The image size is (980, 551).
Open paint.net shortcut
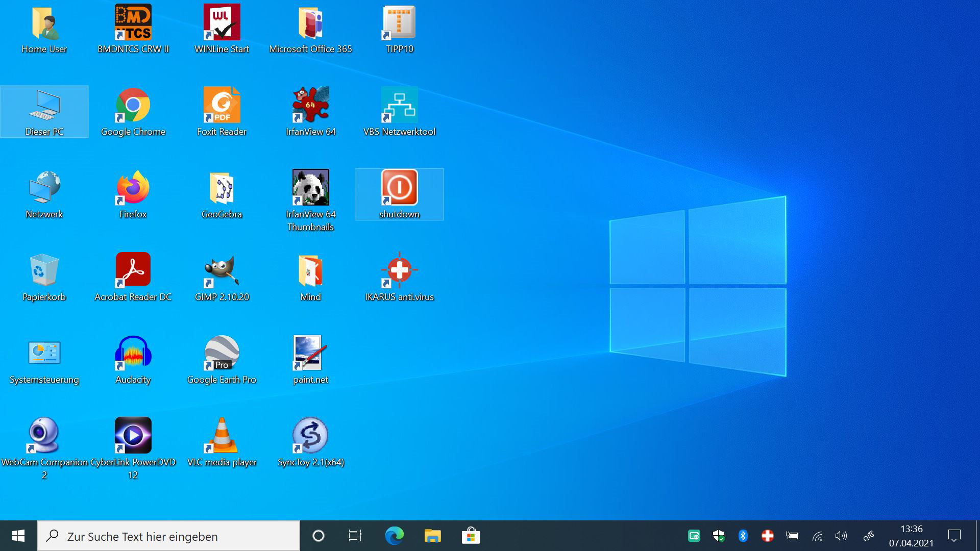pyautogui.click(x=310, y=353)
